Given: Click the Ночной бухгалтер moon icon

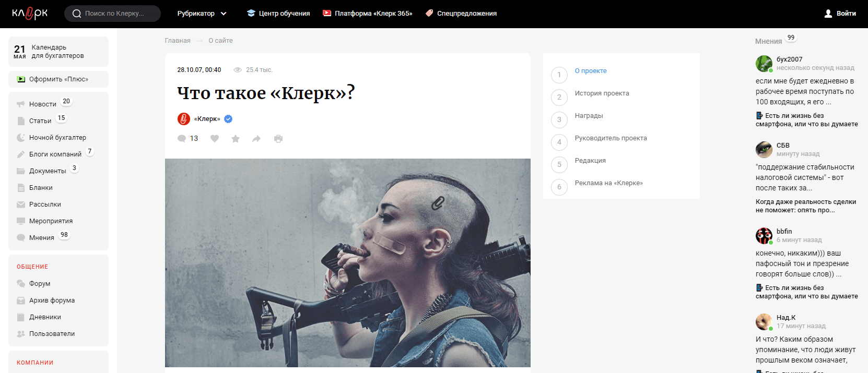Looking at the screenshot, I should [21, 137].
